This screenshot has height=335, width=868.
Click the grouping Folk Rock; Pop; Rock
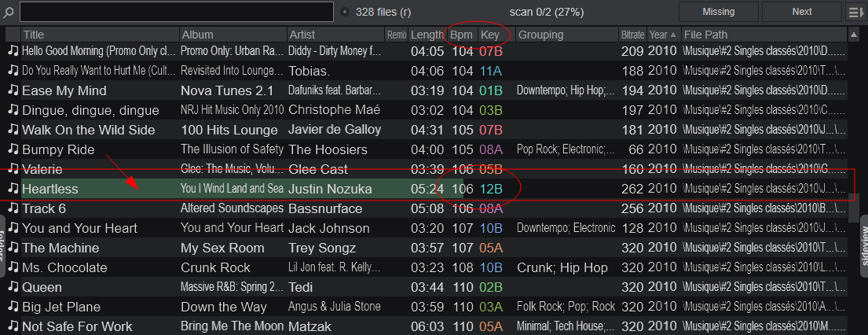click(566, 307)
